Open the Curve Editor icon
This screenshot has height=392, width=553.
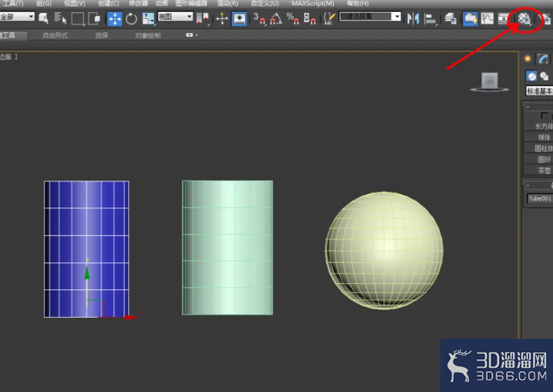(487, 18)
